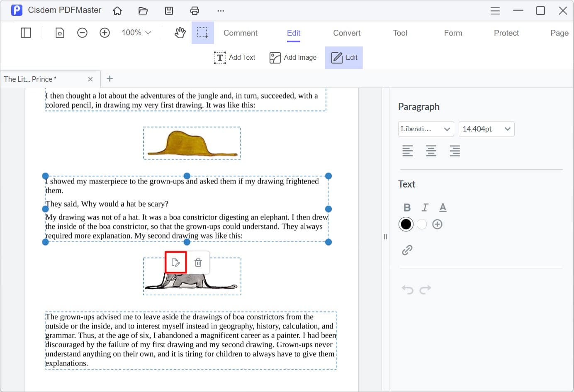574x392 pixels.
Task: Click the Print icon in the toolbar
Action: tap(195, 10)
